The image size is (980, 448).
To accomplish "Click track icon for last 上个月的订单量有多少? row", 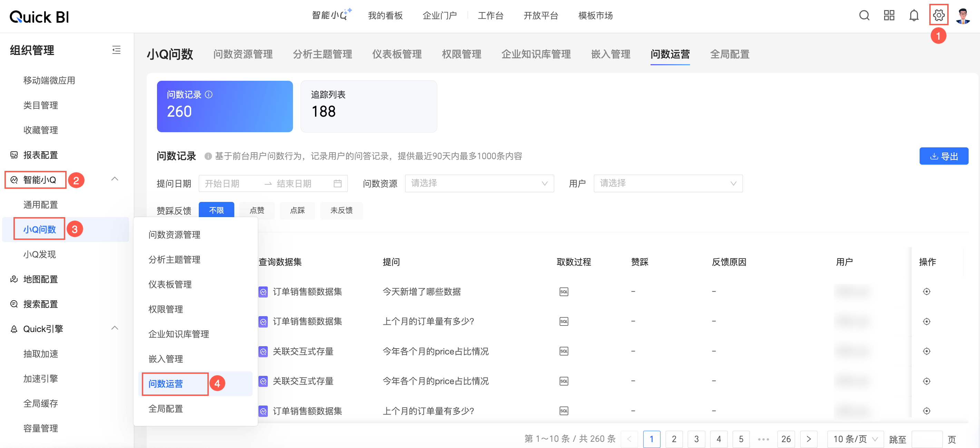I will pos(927,411).
